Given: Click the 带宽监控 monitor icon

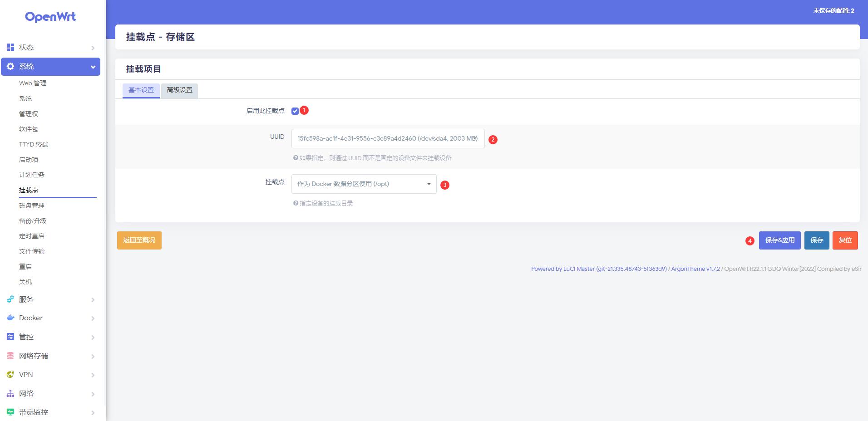Looking at the screenshot, I should (10, 412).
